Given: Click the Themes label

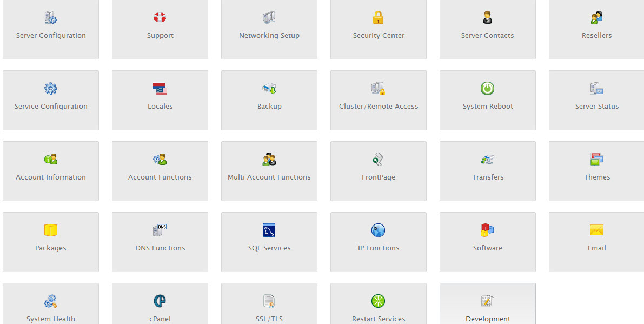Looking at the screenshot, I should point(597,177).
